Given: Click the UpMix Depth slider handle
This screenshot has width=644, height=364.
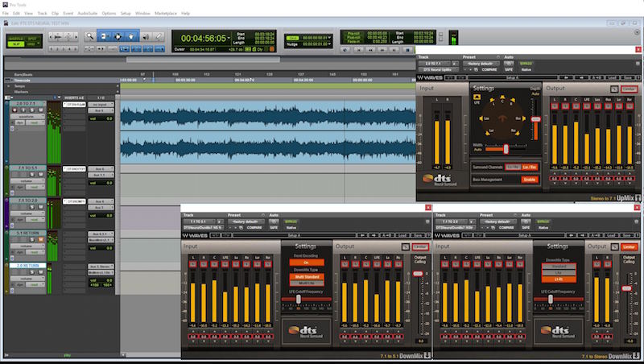Looking at the screenshot, I should coord(535,119).
